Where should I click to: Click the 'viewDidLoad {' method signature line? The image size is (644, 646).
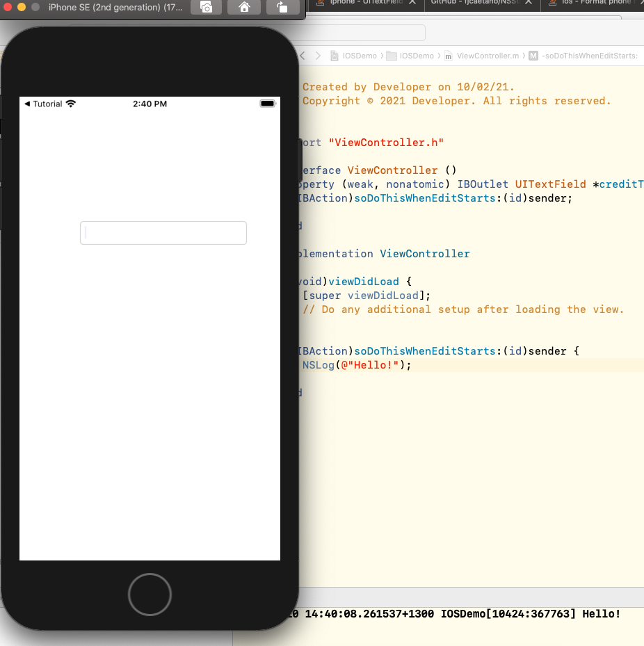coord(355,282)
